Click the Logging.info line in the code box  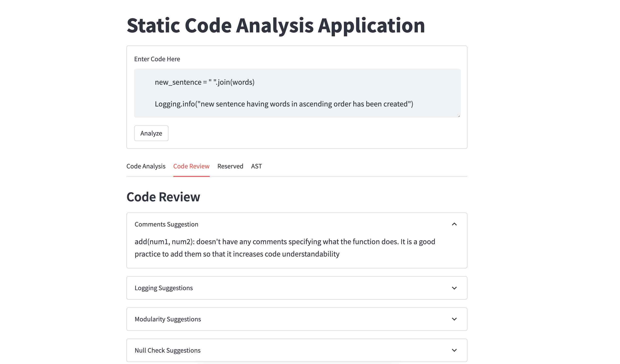(x=284, y=104)
